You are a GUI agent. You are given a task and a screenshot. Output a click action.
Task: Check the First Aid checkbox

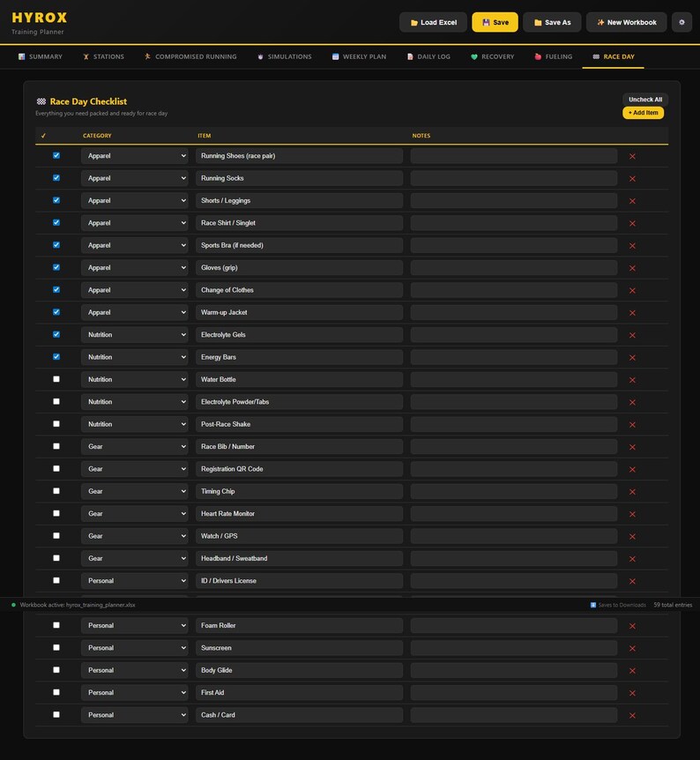[x=56, y=692]
